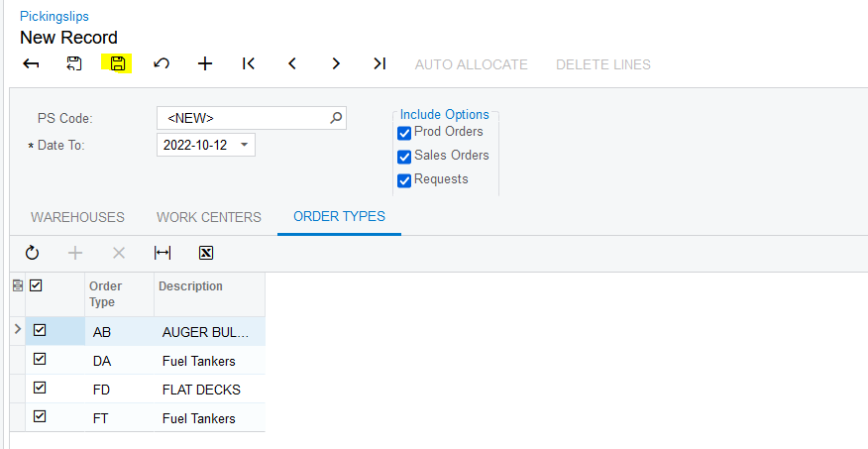868x449 pixels.
Task: Click the back arrow in top toolbar
Action: [31, 64]
